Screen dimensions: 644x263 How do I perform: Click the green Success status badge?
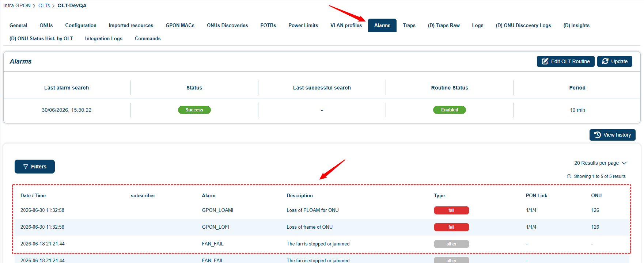click(194, 110)
